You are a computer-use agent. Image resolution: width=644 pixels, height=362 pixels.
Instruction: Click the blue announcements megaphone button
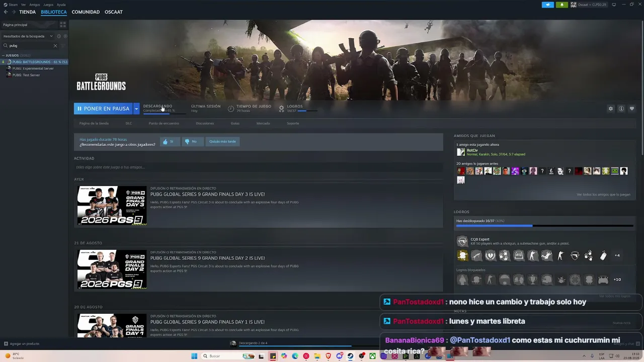548,5
